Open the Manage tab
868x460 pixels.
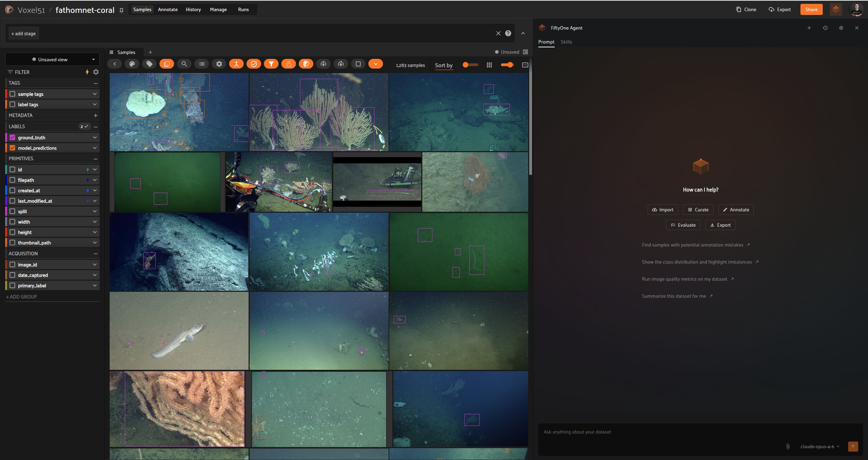[218, 9]
